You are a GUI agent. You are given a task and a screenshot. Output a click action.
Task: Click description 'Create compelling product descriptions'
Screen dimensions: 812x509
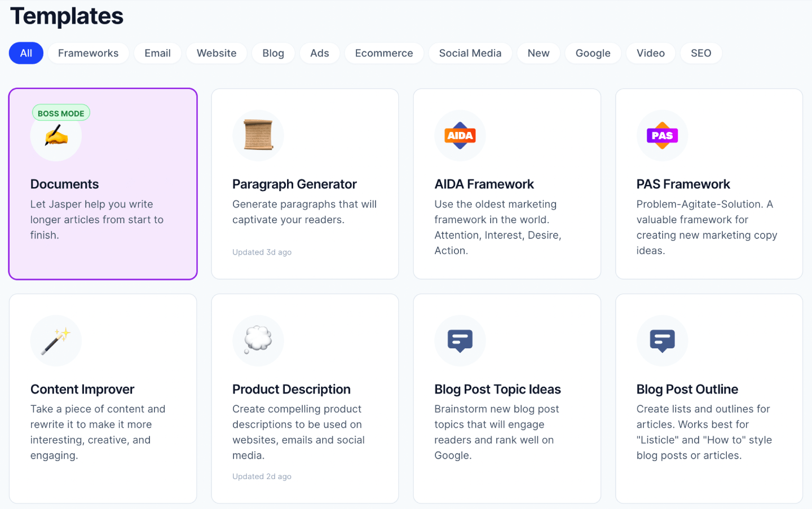(x=298, y=432)
